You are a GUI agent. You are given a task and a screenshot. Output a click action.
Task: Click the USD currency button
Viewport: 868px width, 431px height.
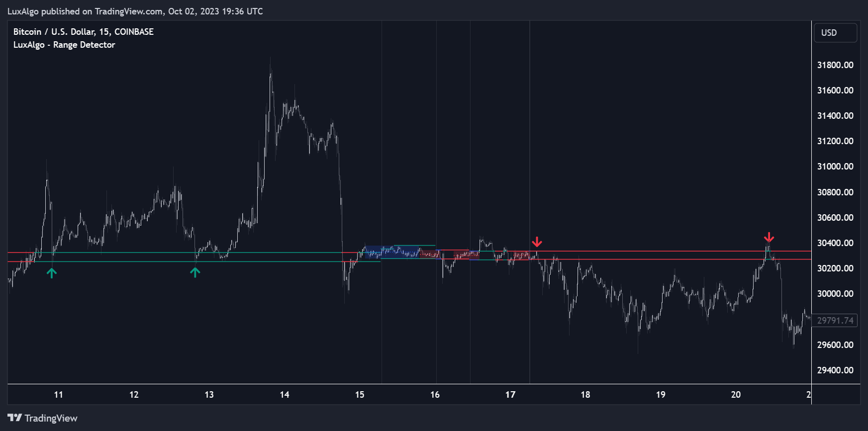tap(835, 33)
